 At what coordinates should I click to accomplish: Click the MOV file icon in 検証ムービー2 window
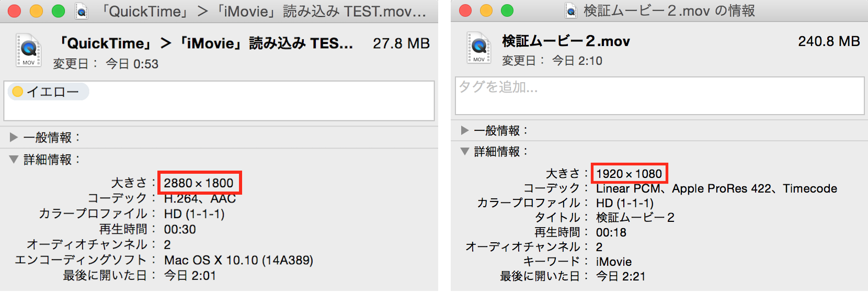tap(478, 48)
